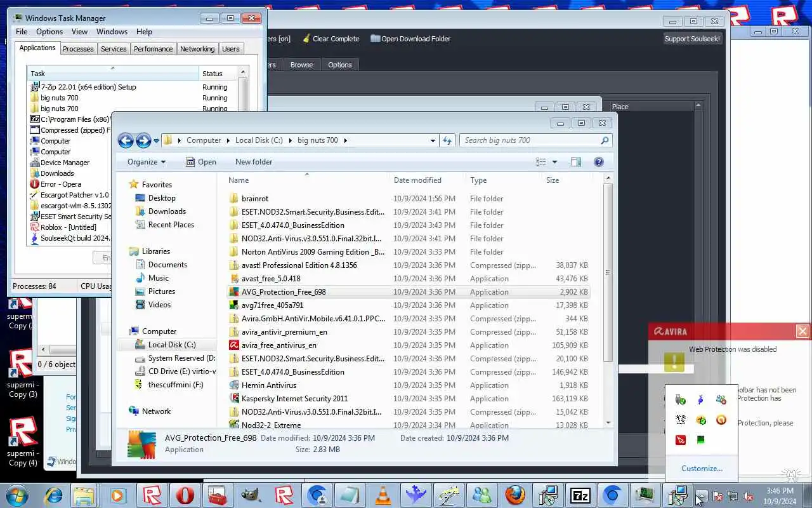812x508 pixels.
Task: Click the Windows Start orb
Action: [17, 495]
